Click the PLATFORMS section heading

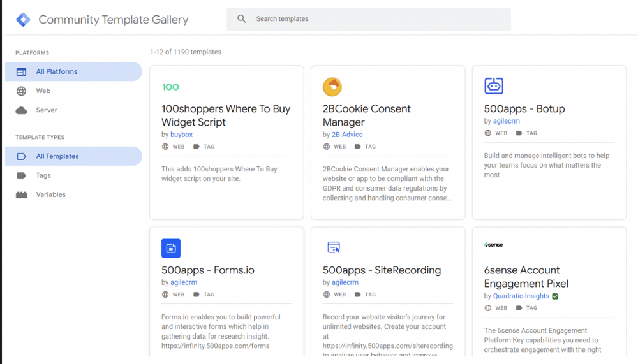(x=32, y=53)
